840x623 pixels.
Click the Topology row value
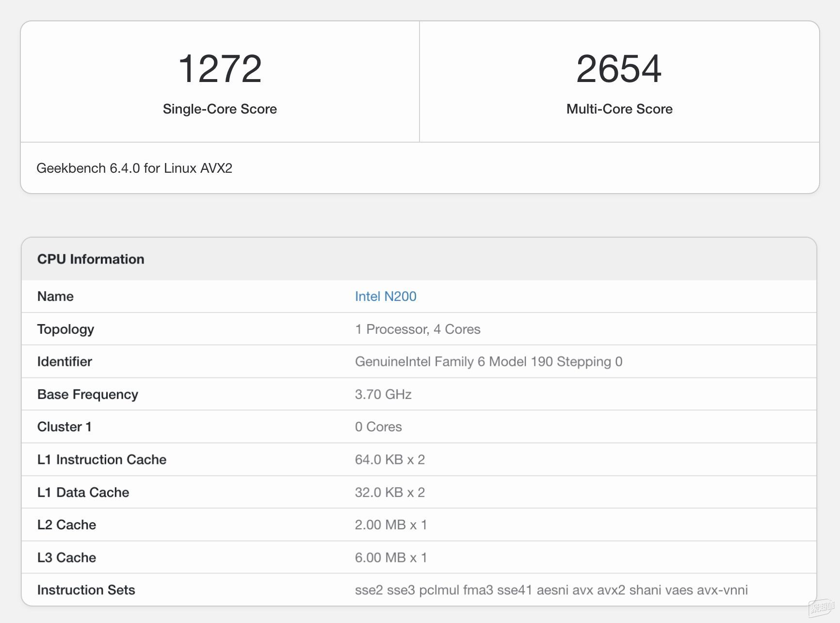pyautogui.click(x=418, y=329)
